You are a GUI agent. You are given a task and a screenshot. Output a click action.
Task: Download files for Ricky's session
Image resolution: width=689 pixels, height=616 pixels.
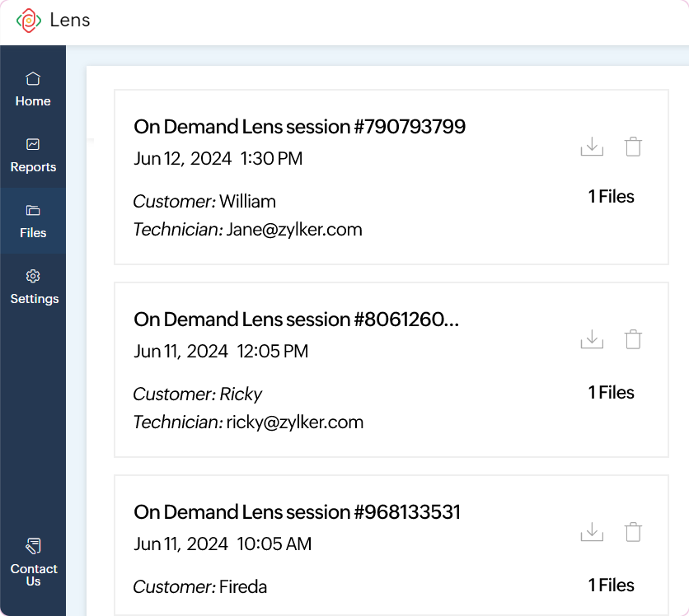pos(592,339)
